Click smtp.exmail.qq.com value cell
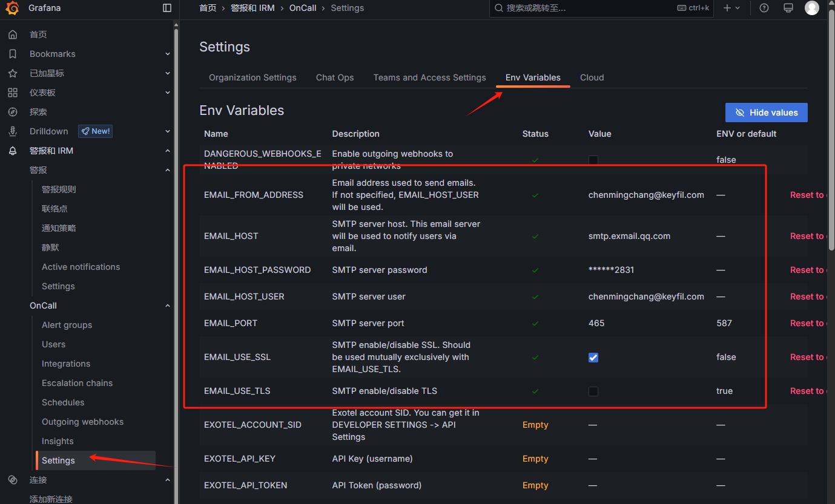This screenshot has width=835, height=504. pos(629,236)
